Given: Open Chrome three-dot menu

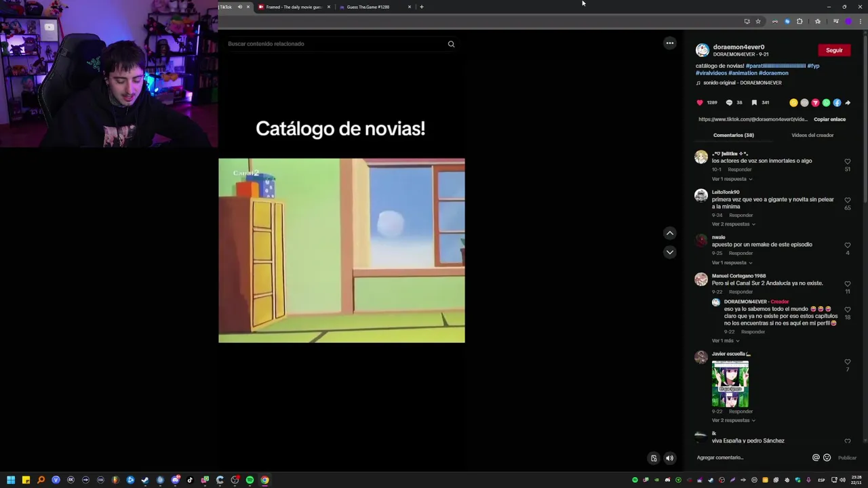Looking at the screenshot, I should (x=861, y=22).
